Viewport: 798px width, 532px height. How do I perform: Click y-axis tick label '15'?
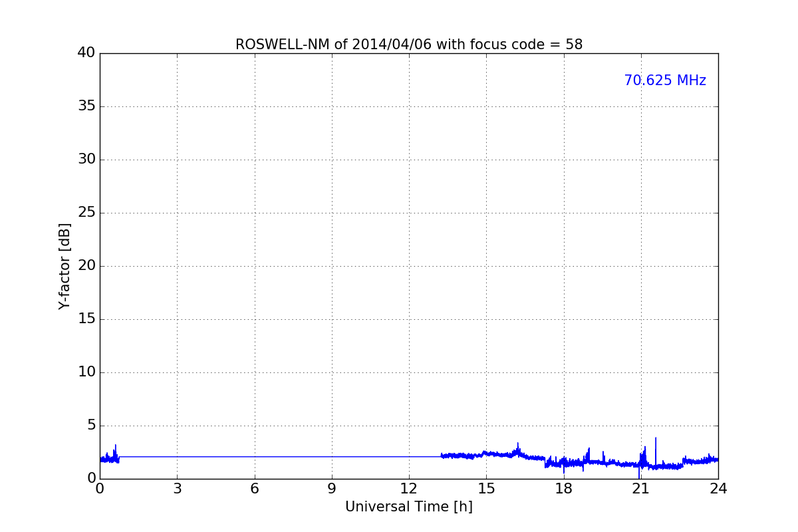(x=86, y=319)
